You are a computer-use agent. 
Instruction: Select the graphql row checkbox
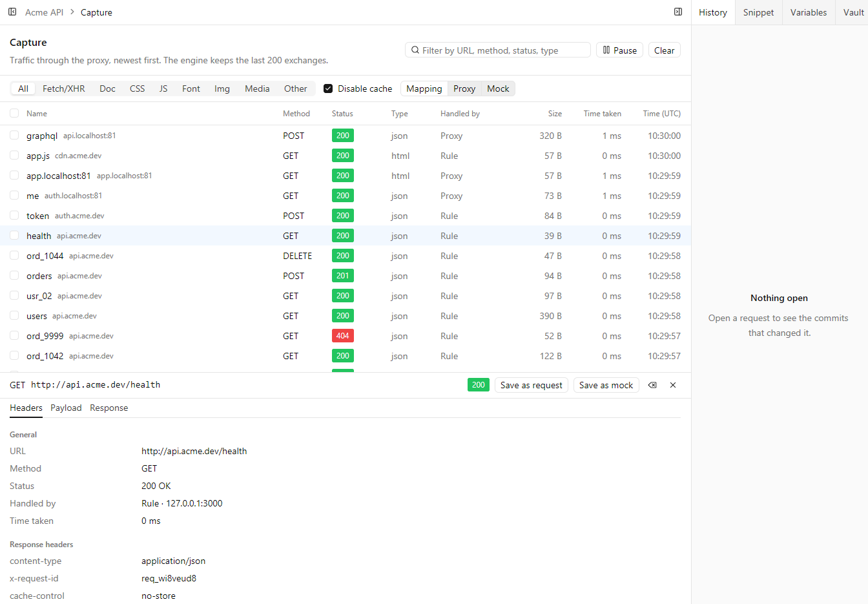(x=14, y=135)
